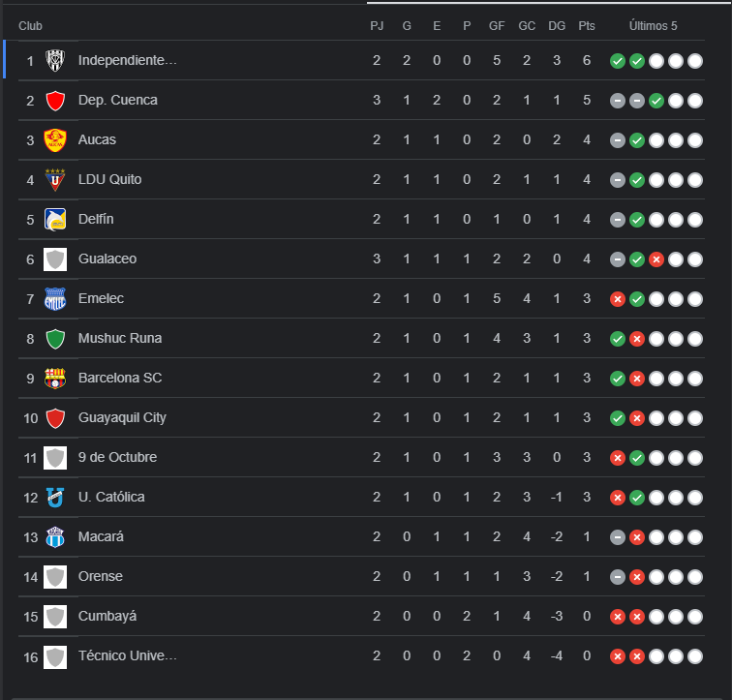The width and height of the screenshot is (732, 700).
Task: Click Independiente's first green win indicator
Action: [617, 61]
